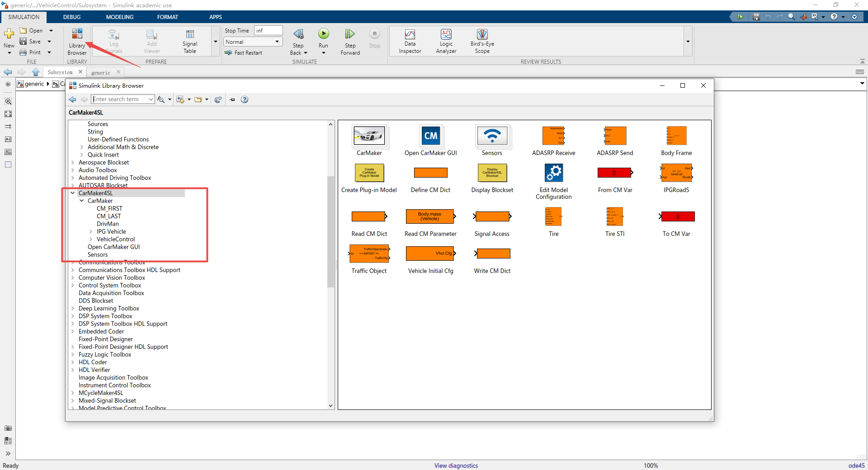Click the pin (stay on top) icon

click(x=232, y=99)
